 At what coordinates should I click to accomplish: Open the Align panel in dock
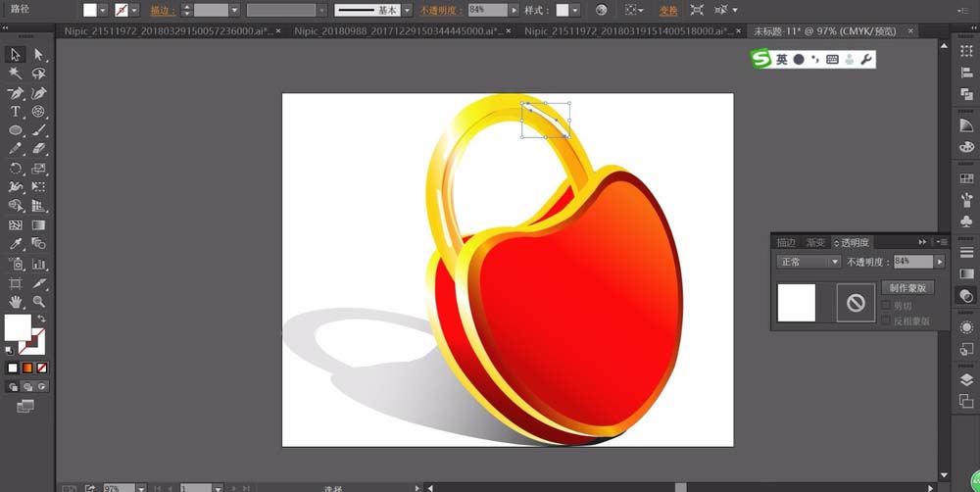(966, 74)
